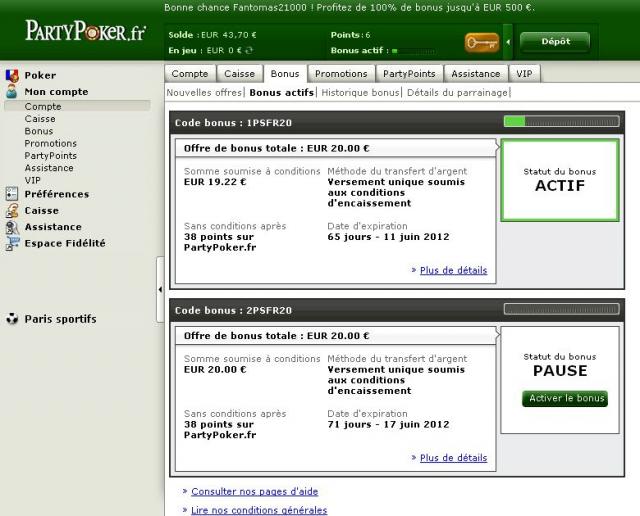This screenshot has height=516, width=640.
Task: Select the Bonus tab
Action: (285, 74)
